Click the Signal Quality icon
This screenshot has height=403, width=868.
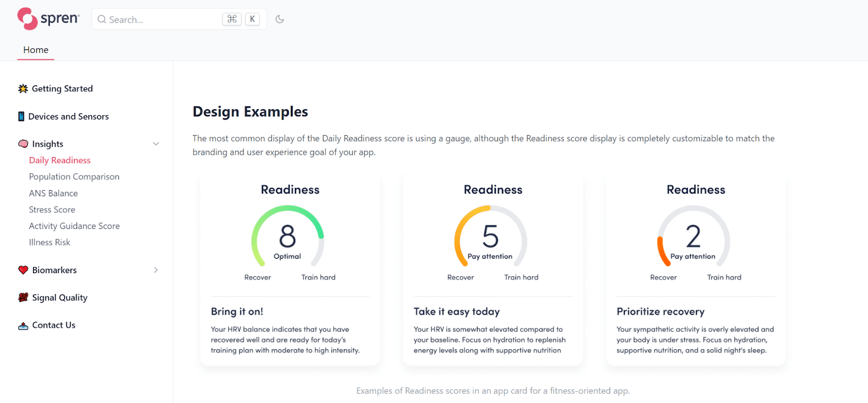click(x=22, y=297)
